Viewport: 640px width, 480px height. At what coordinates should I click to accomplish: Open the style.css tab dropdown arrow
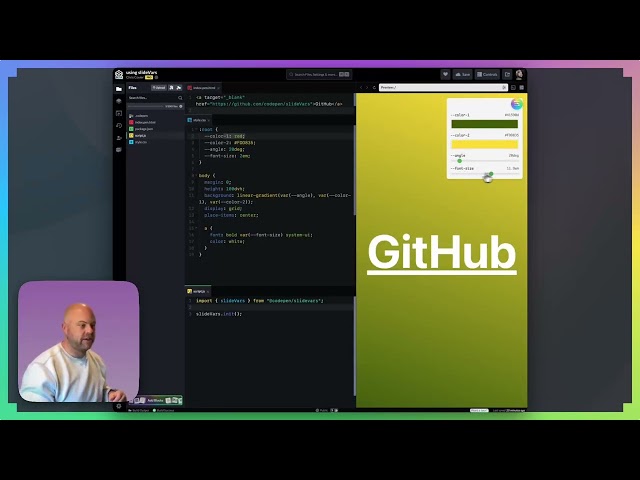[209, 120]
